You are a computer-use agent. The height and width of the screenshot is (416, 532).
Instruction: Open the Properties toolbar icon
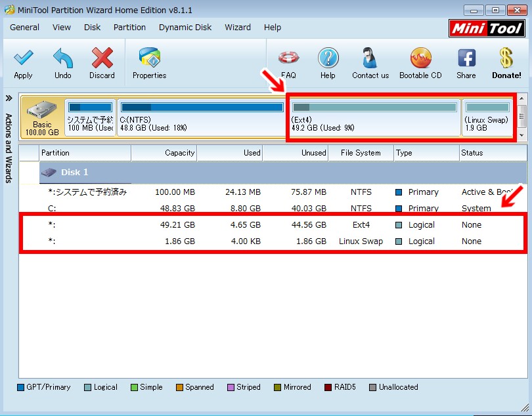click(150, 57)
